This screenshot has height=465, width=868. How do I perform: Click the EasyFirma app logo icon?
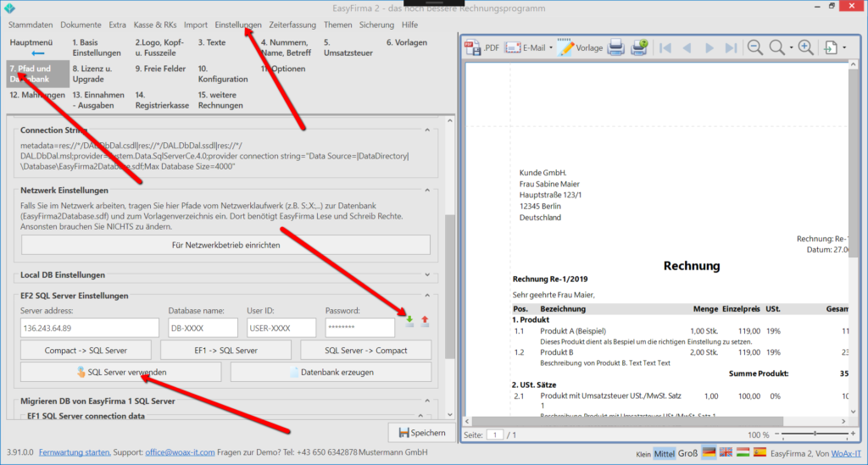[x=9, y=8]
